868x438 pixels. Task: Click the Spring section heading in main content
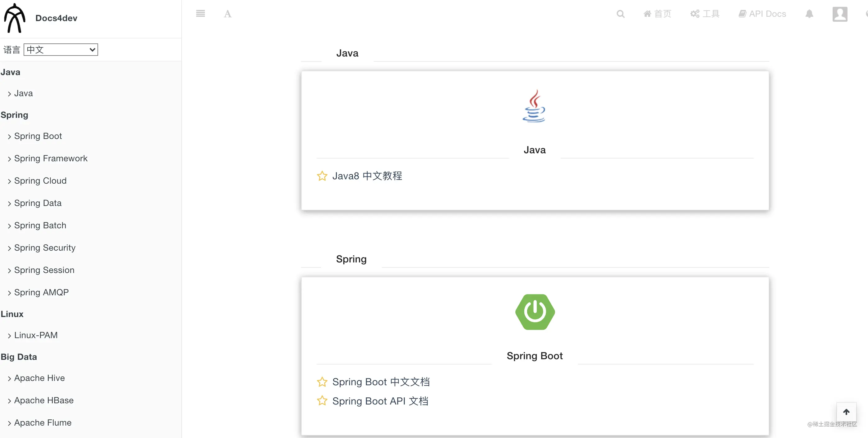coord(351,259)
